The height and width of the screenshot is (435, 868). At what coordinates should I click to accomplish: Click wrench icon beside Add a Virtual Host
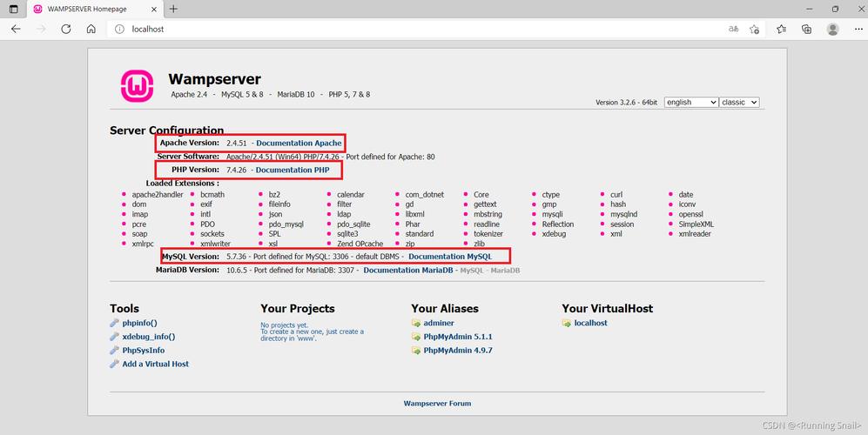tap(114, 364)
